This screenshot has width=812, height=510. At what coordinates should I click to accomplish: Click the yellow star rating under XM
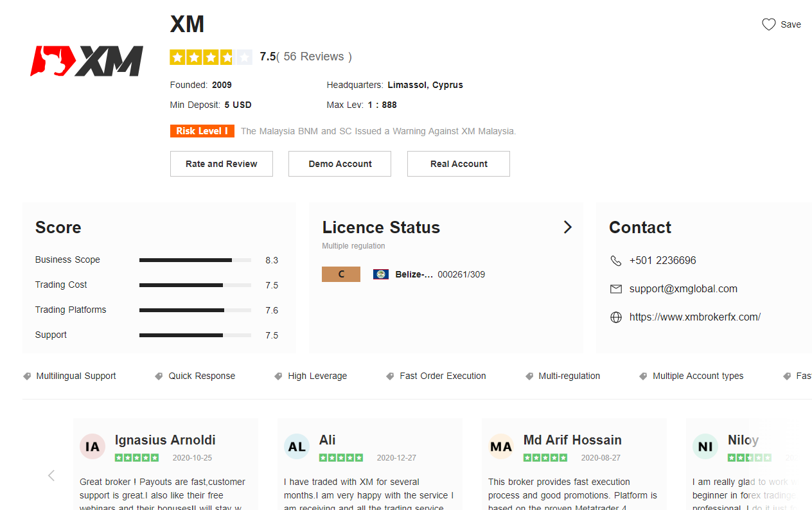(211, 57)
